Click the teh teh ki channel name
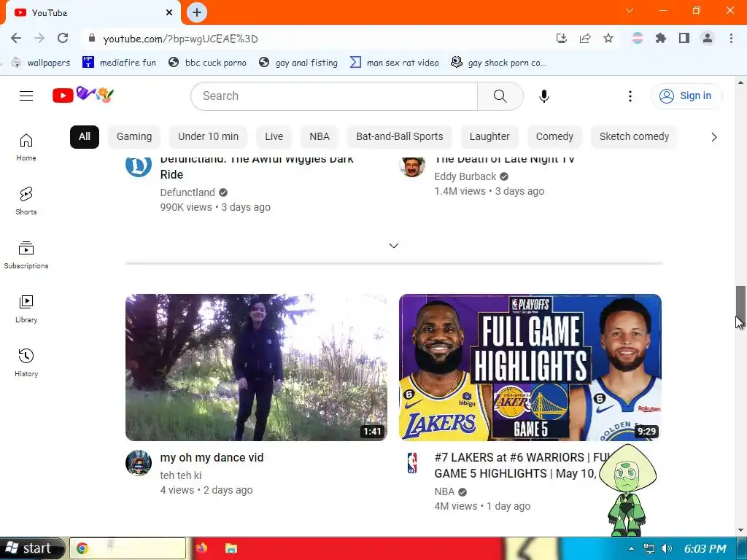Image resolution: width=747 pixels, height=560 pixels. pos(181,475)
